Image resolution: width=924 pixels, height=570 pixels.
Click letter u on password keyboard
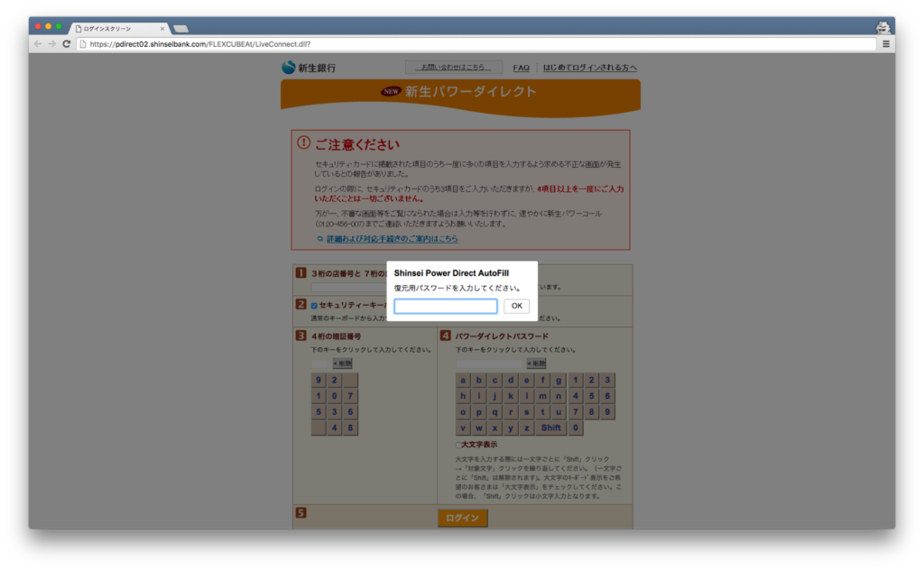coord(559,412)
